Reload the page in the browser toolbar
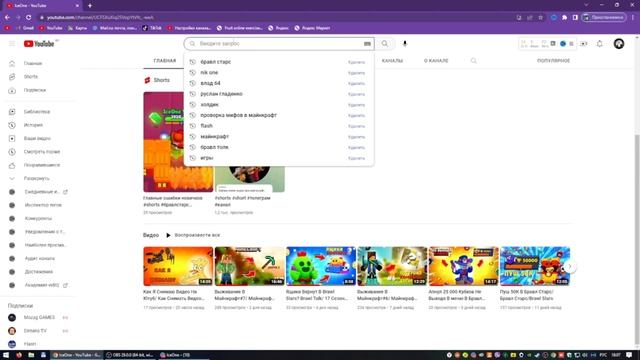The image size is (640, 360). click(x=29, y=18)
